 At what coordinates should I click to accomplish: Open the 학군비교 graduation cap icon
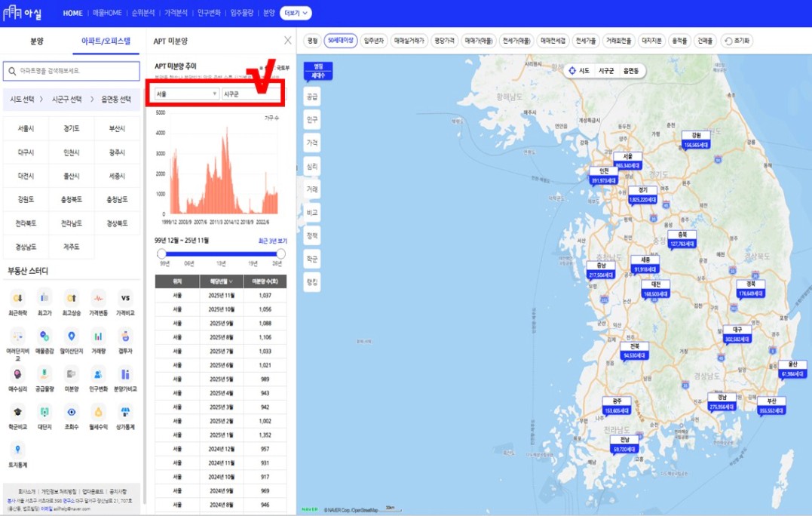17,413
